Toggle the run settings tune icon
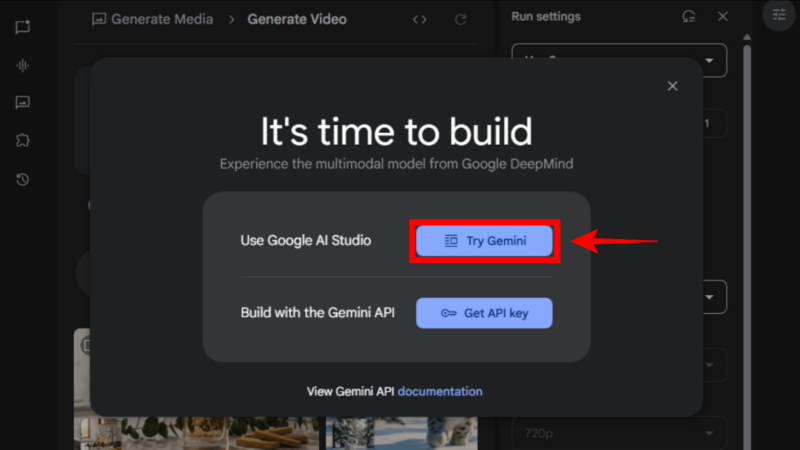 pyautogui.click(x=779, y=15)
